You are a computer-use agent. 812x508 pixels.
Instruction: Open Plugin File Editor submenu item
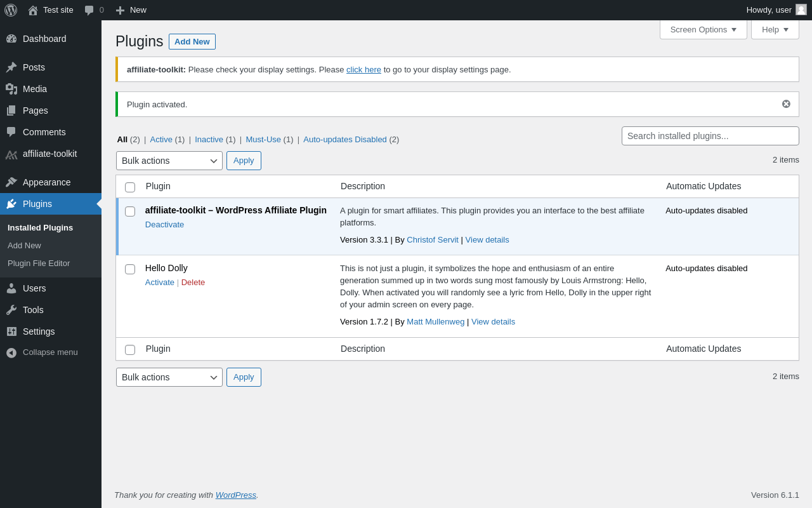click(x=39, y=264)
